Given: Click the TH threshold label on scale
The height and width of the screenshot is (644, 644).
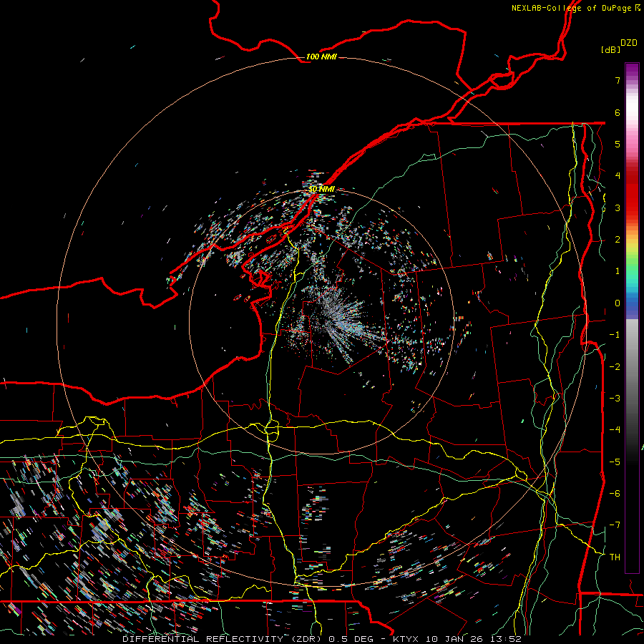Looking at the screenshot, I should (615, 557).
